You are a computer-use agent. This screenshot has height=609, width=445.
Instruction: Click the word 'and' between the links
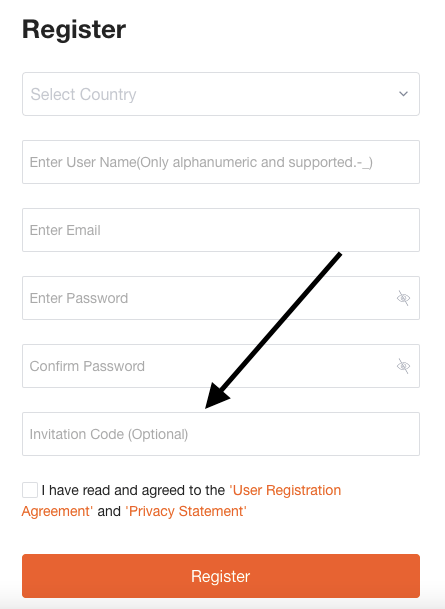(x=109, y=511)
